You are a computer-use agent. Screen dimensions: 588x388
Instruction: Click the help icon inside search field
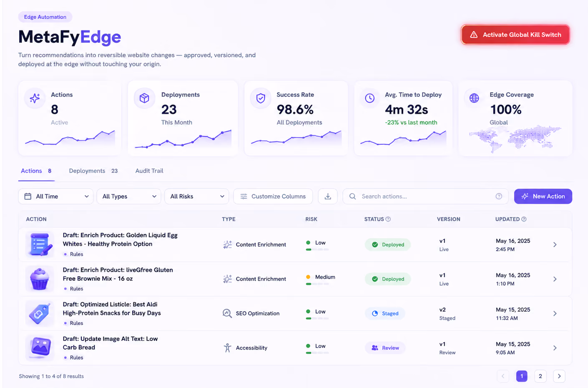(x=499, y=197)
